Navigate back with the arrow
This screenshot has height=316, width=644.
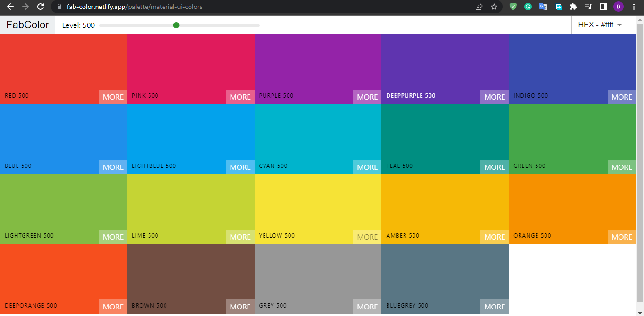(11, 7)
